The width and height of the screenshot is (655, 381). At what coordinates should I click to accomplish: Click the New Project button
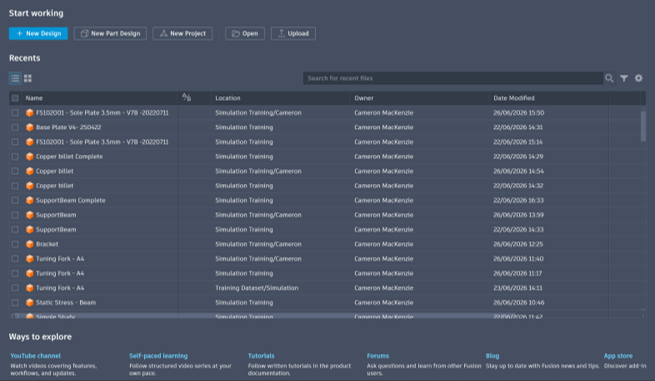[183, 33]
